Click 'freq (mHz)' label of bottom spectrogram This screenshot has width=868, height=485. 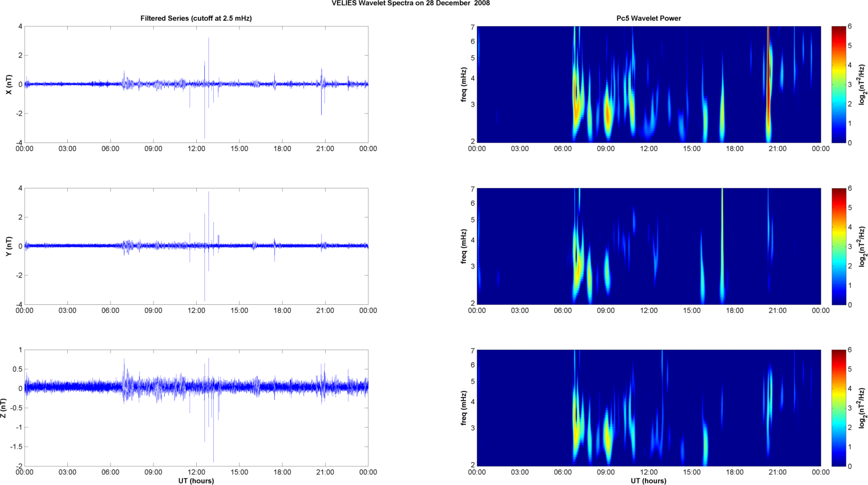[464, 408]
